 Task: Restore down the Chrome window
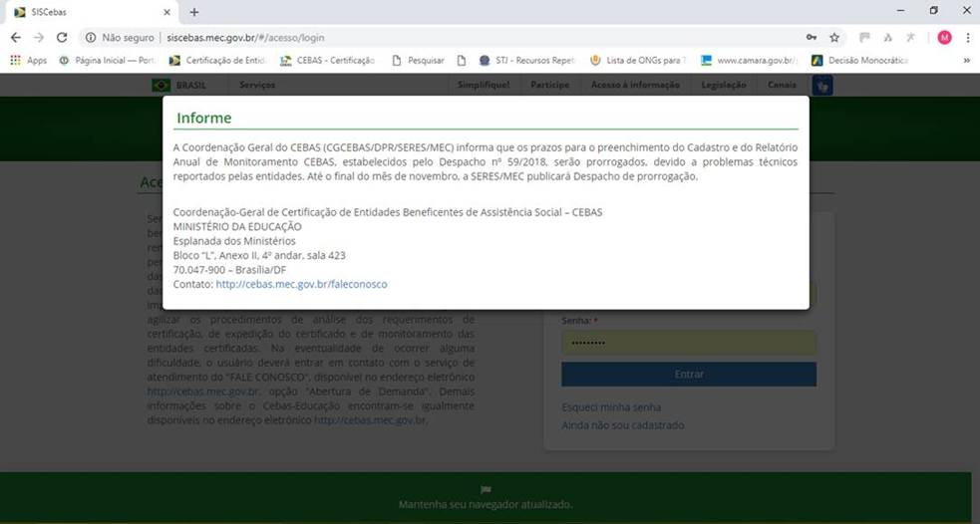pyautogui.click(x=934, y=11)
